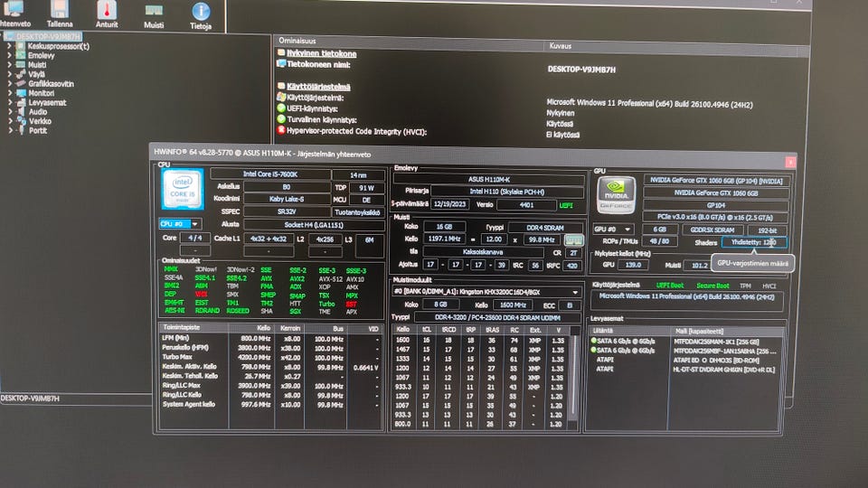Click the Keskusprosessori(t) tree icon

pyautogui.click(x=21, y=46)
